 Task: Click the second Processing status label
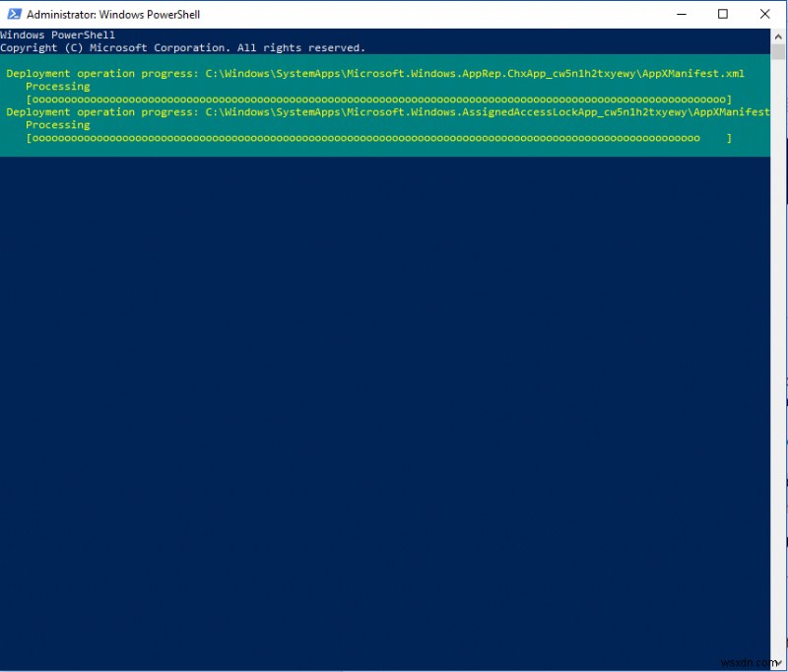click(x=58, y=124)
